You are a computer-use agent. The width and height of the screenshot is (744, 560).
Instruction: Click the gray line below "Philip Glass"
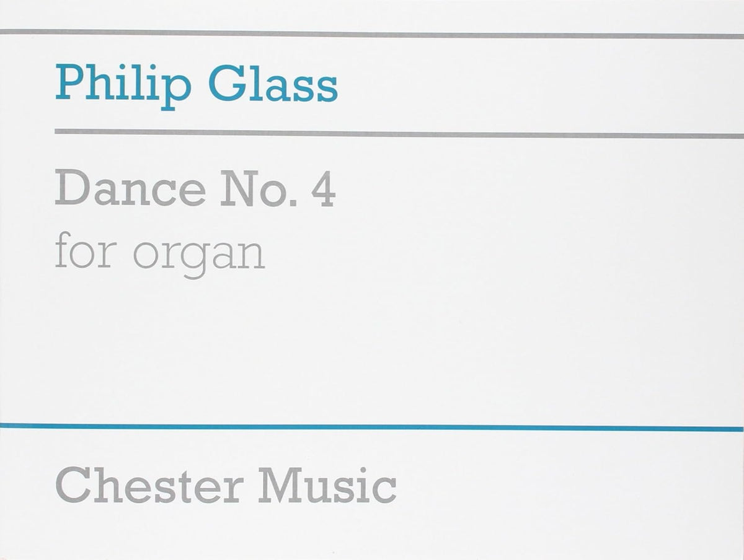tap(397, 133)
